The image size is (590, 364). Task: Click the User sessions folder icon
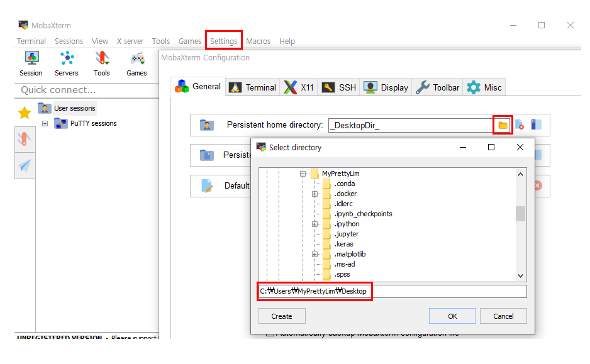(45, 108)
